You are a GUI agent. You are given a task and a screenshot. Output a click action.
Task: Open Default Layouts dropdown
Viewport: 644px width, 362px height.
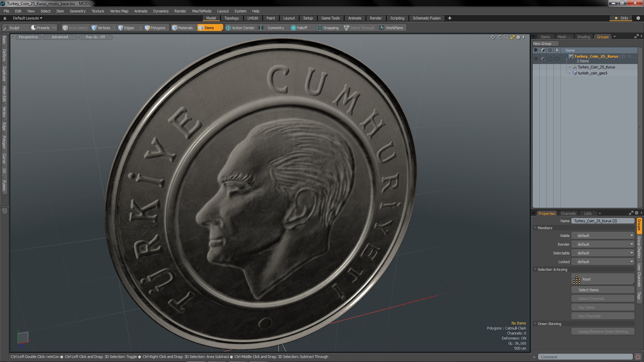[x=28, y=18]
